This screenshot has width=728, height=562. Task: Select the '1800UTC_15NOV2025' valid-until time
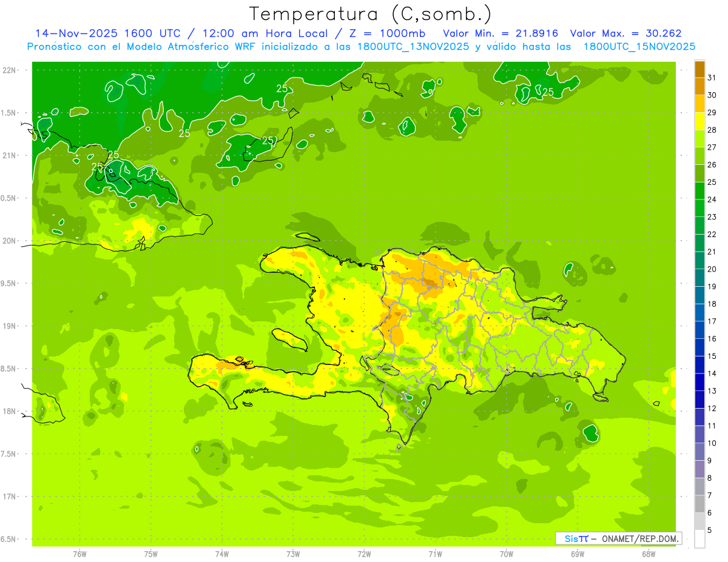639,46
